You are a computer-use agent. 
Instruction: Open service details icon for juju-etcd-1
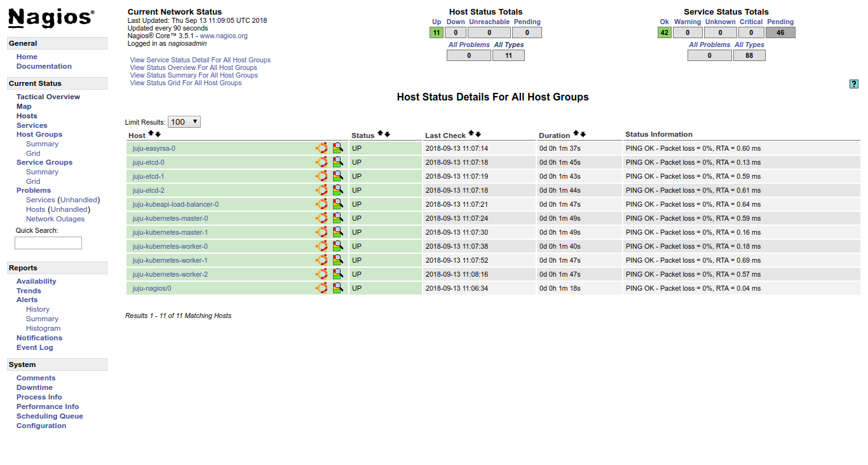click(338, 176)
